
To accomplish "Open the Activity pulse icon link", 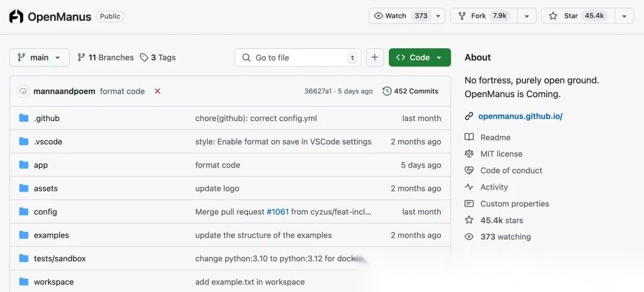I will 469,187.
